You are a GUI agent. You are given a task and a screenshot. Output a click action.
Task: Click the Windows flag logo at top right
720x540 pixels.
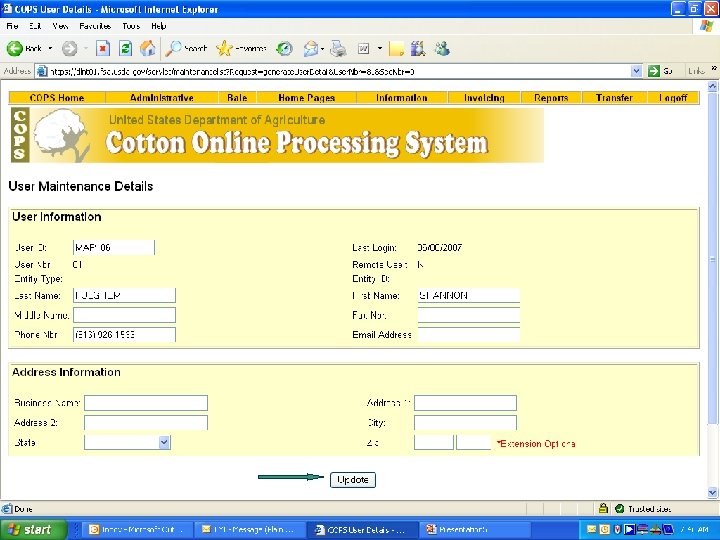pyautogui.click(x=706, y=26)
